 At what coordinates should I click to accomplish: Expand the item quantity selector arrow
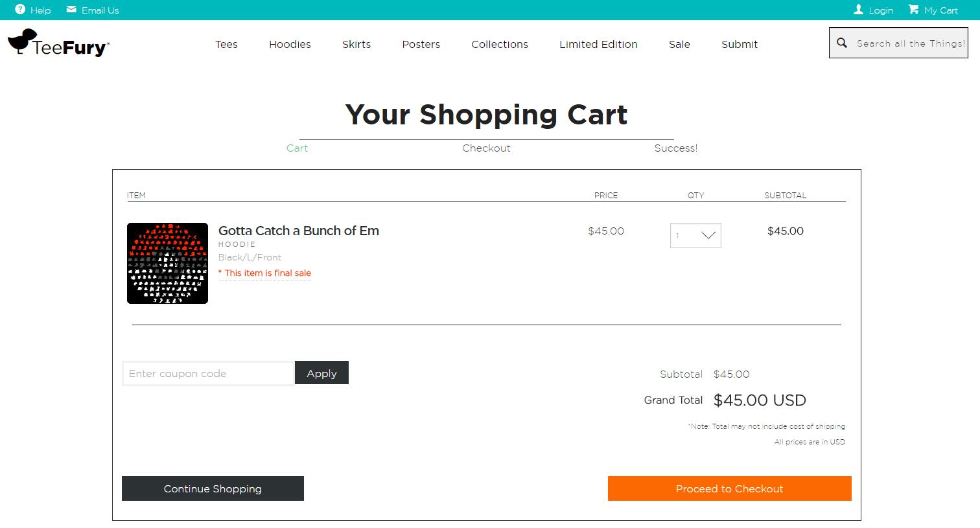(x=708, y=235)
